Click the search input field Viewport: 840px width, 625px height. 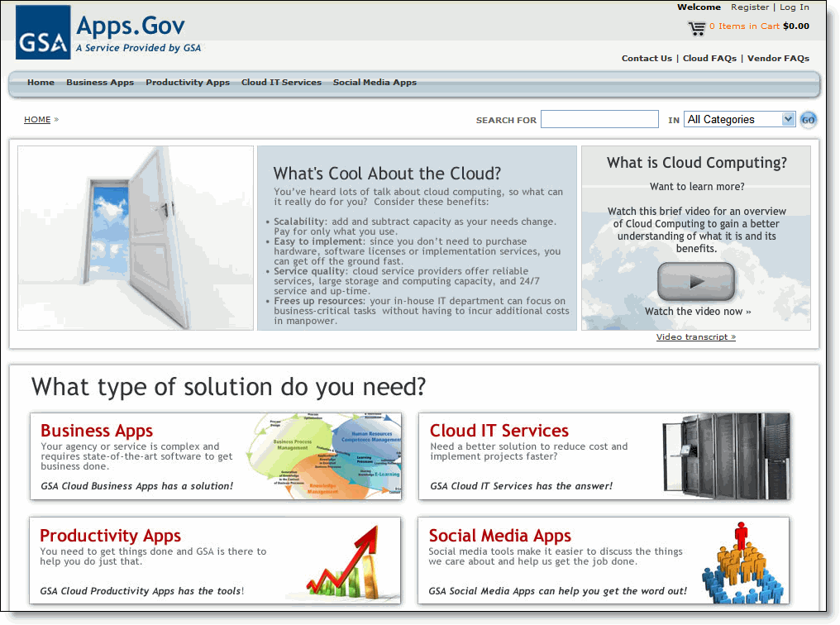[599, 119]
